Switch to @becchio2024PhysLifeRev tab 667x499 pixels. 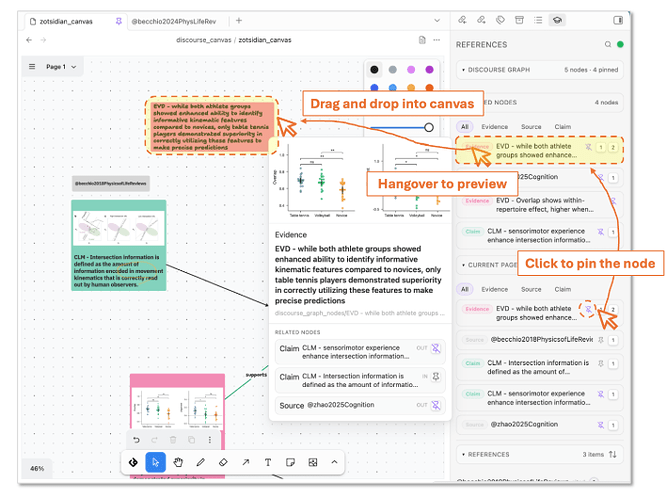click(174, 21)
